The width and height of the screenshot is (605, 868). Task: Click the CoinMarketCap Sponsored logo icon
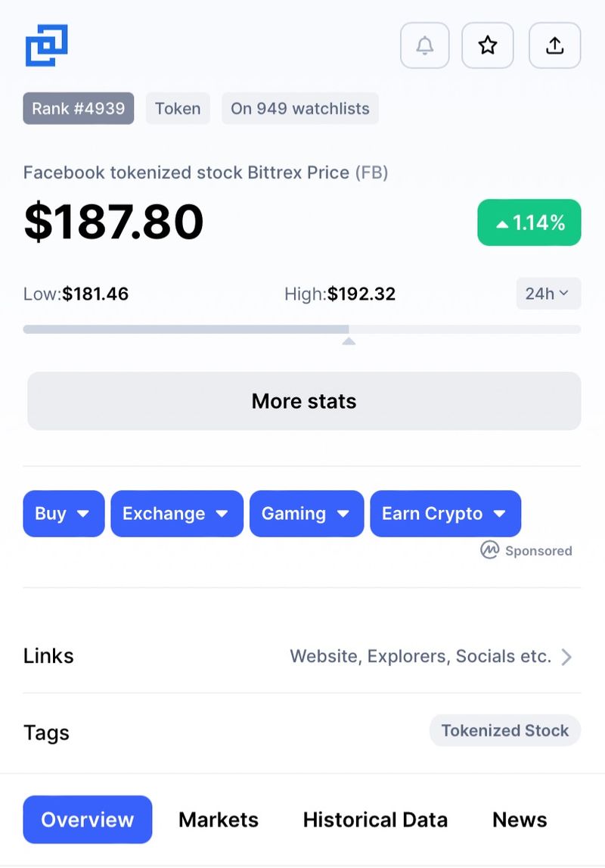[x=490, y=550]
